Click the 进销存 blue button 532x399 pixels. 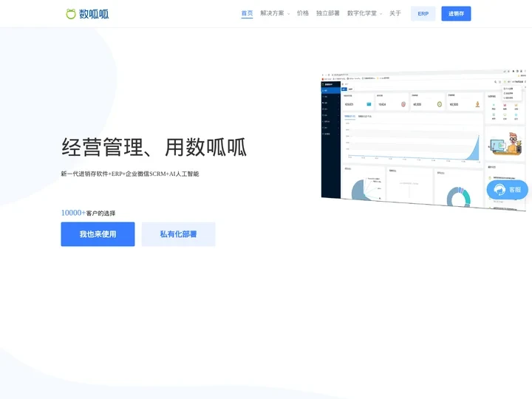456,13
